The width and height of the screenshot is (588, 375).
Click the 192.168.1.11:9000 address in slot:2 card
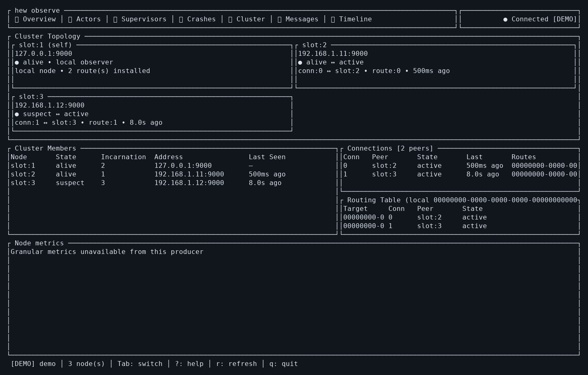click(333, 54)
